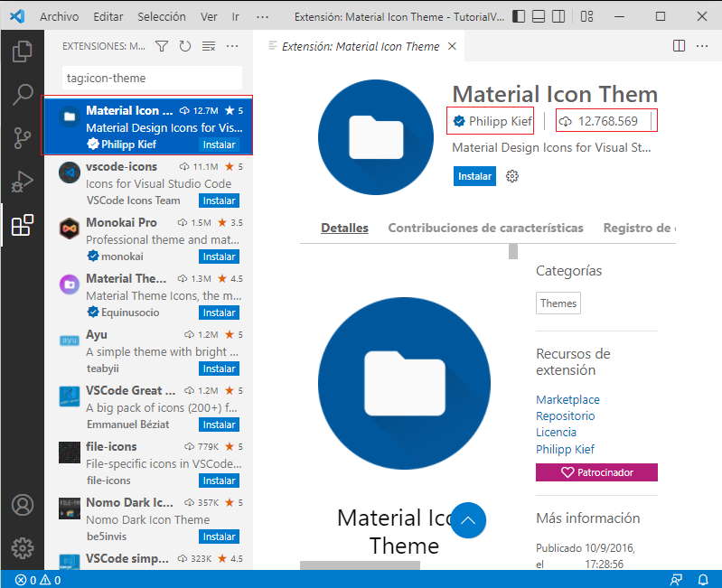The image size is (722, 588).
Task: Clear extensions search results icon
Action: point(209,46)
